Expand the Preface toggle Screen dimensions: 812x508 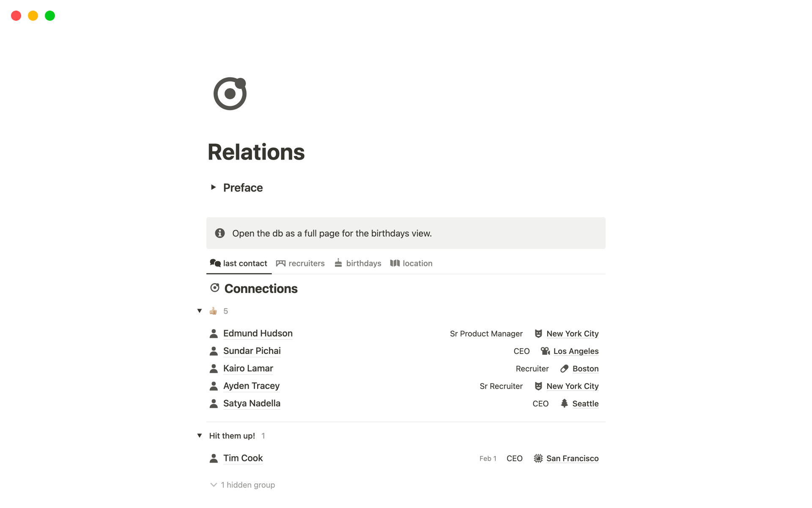(x=214, y=187)
